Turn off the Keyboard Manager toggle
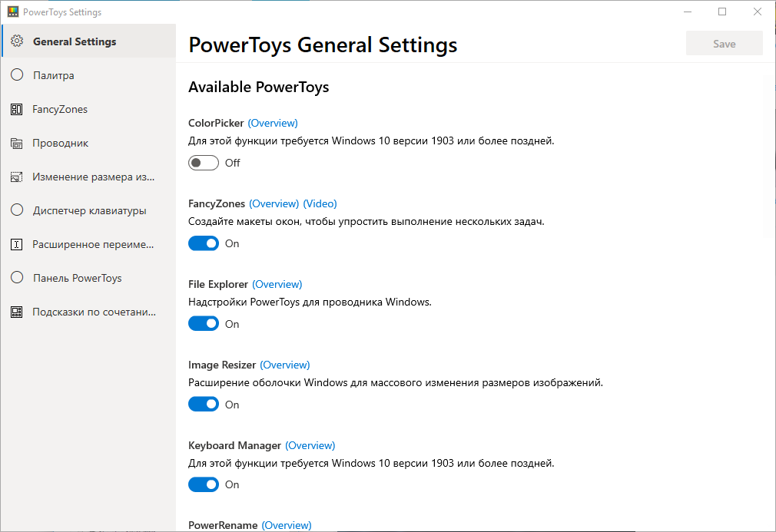Viewport: 776px width, 532px height. 204,484
